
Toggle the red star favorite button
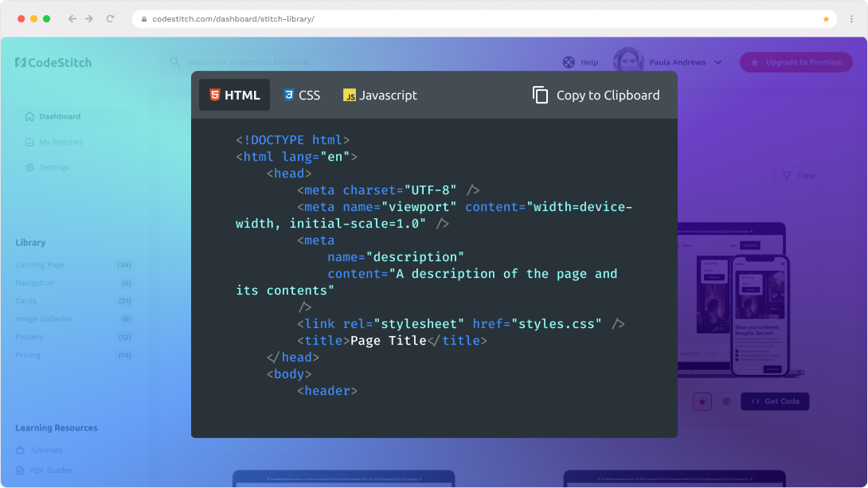tap(702, 402)
